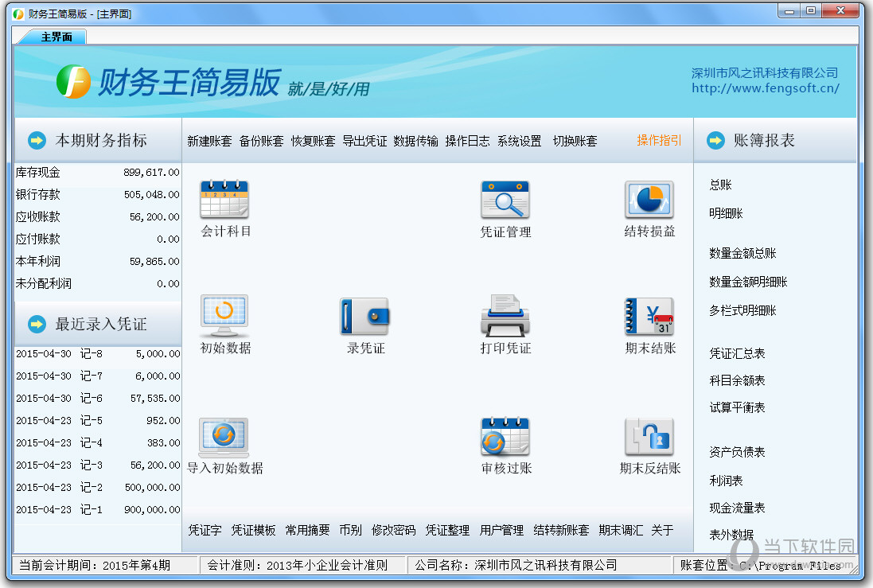Open 凭证管理 magnifier icon
This screenshot has width=873, height=588.
505,199
